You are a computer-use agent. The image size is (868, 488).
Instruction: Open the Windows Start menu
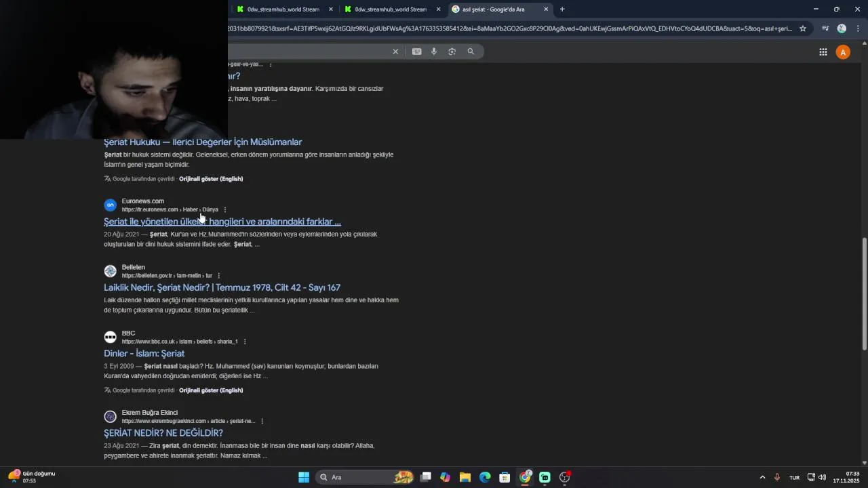coord(304,477)
